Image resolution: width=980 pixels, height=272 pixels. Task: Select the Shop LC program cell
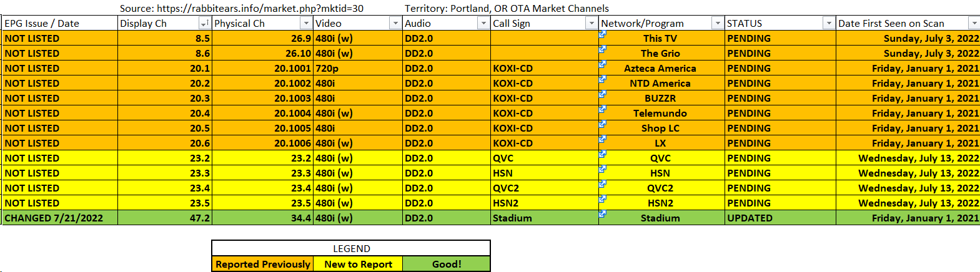661,128
